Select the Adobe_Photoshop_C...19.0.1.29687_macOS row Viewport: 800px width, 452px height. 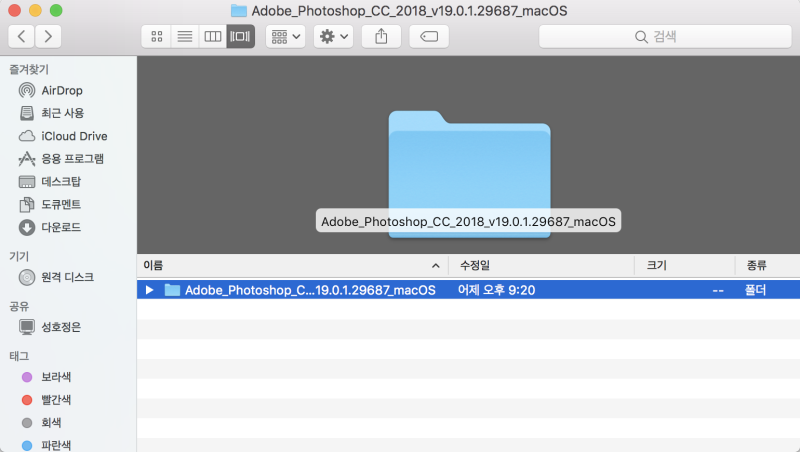[x=468, y=290]
